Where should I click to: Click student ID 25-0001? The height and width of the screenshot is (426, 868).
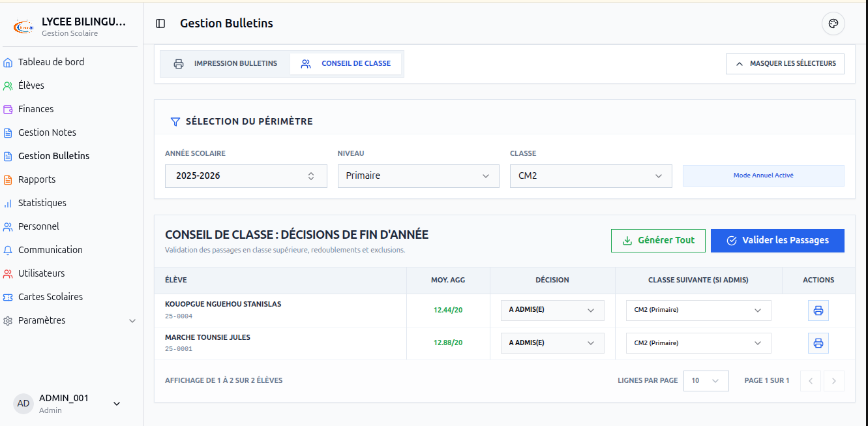pyautogui.click(x=179, y=349)
